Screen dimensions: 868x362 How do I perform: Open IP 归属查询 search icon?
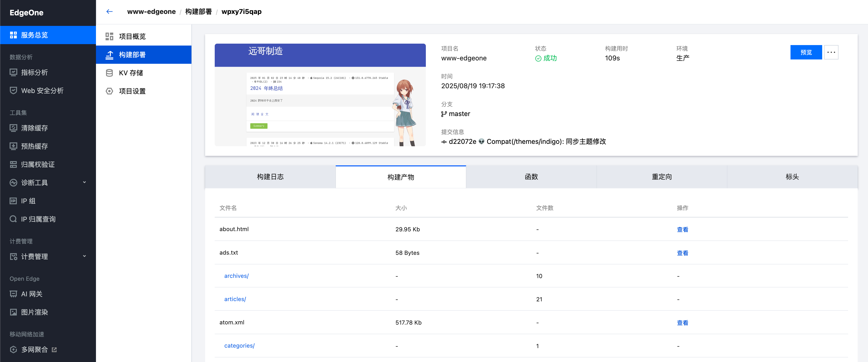(x=13, y=219)
